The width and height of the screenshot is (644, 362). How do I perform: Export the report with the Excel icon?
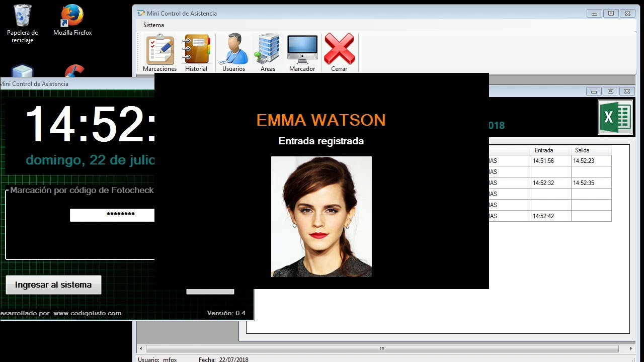pyautogui.click(x=615, y=117)
